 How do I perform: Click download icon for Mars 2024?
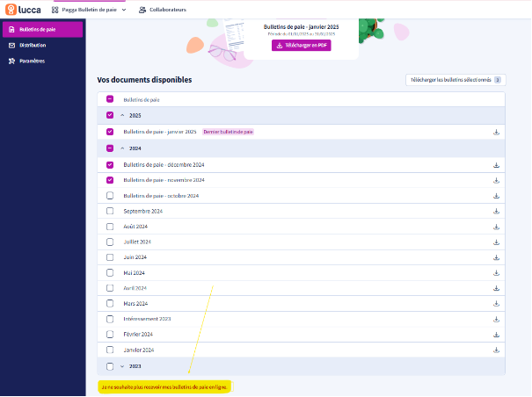(x=496, y=303)
